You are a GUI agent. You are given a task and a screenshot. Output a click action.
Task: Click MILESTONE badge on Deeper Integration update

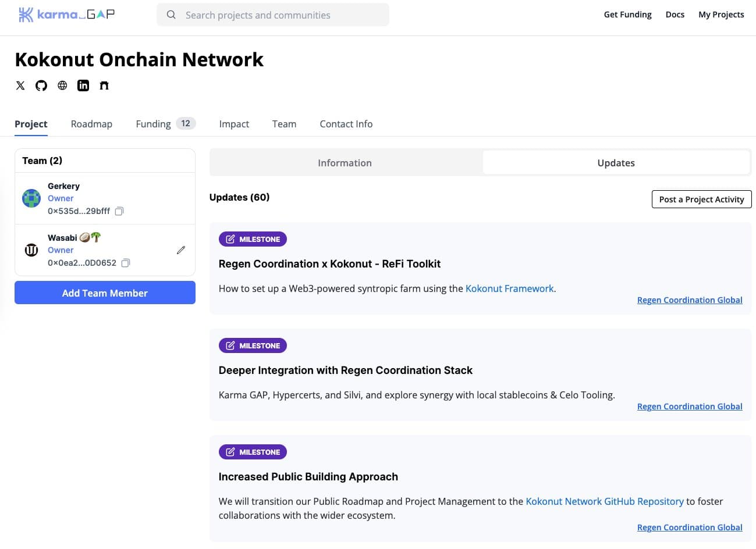pyautogui.click(x=253, y=345)
